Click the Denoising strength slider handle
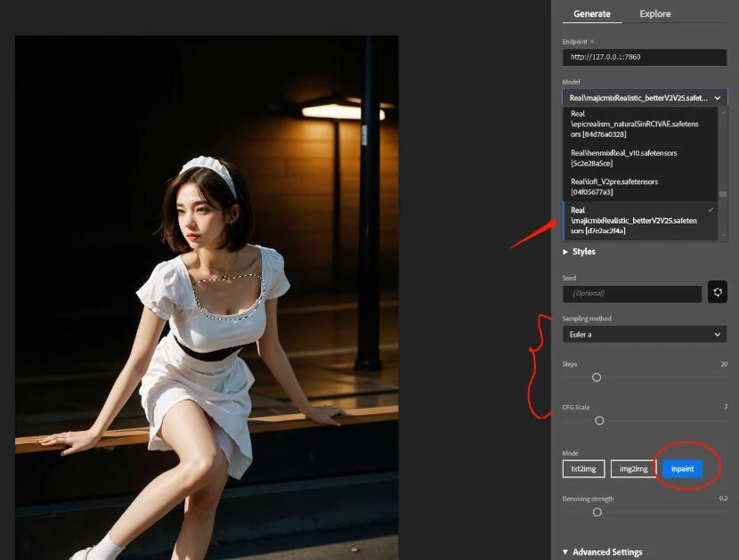739x560 pixels. (x=597, y=512)
